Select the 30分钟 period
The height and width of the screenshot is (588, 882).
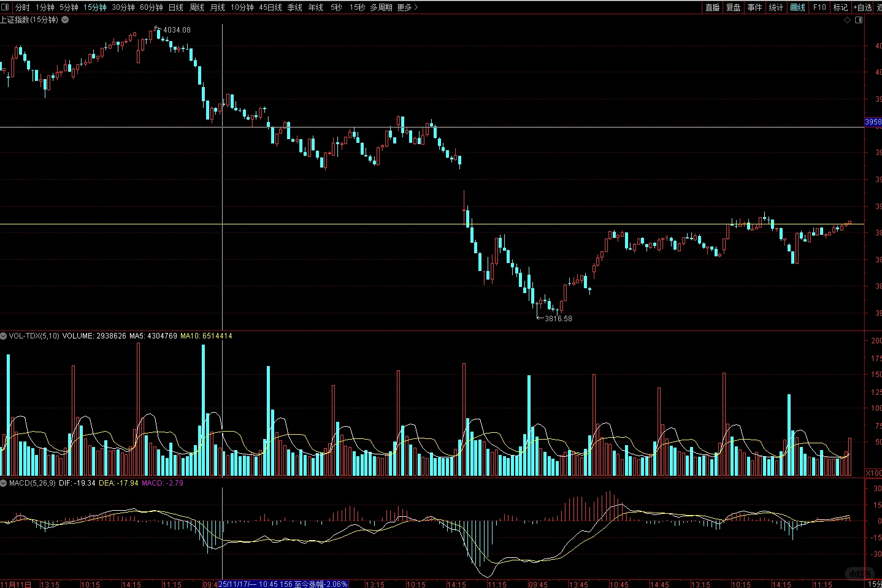coord(123,7)
